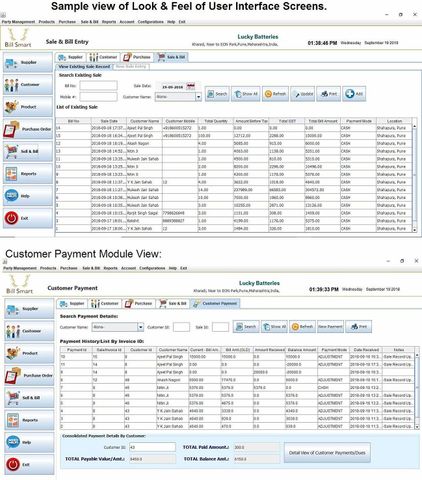The width and height of the screenshot is (422, 480).
Task: Switch to Customer tab in Sale & Bill Entry screen
Action: tap(104, 57)
